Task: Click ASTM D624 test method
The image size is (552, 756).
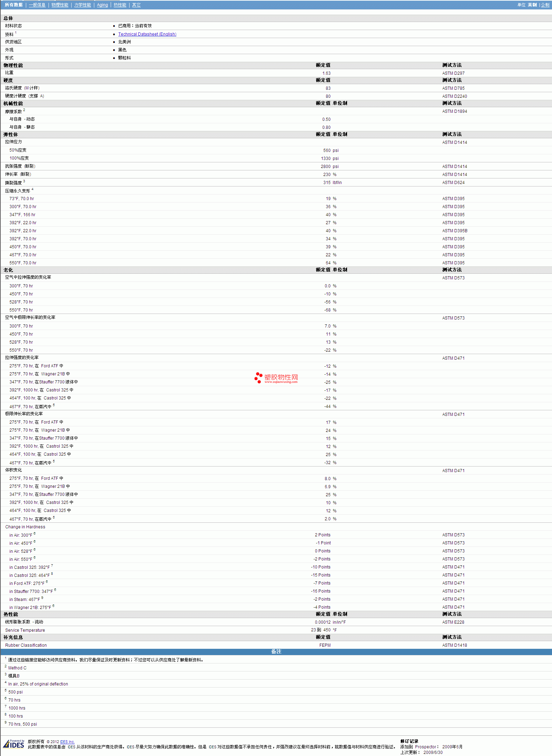Action: coord(453,183)
